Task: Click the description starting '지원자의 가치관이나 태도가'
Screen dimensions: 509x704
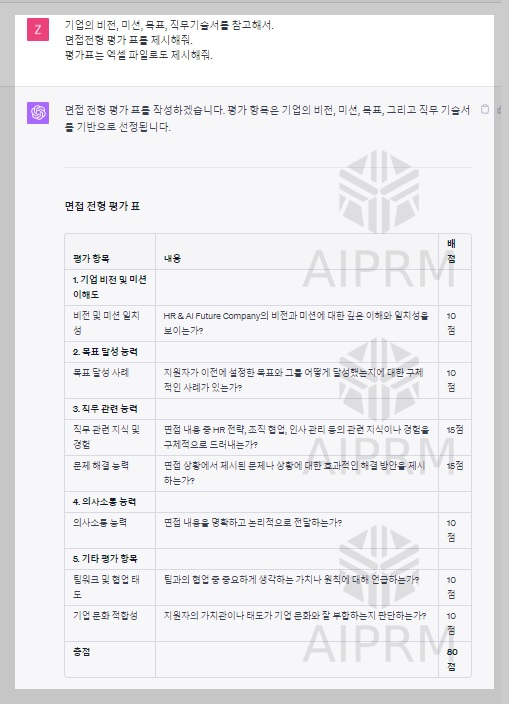Action: pos(295,616)
